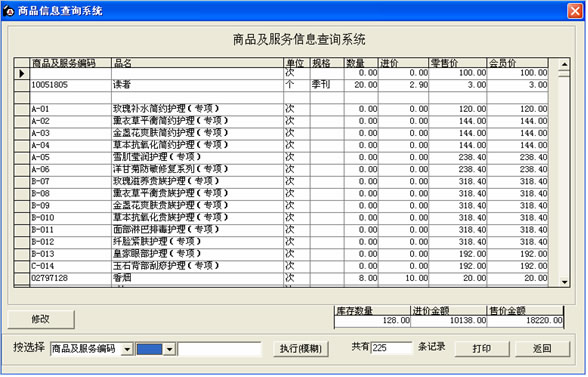The height and width of the screenshot is (377, 588).
Task: Click the current-row arrow indicator in grid
Action: (22, 74)
